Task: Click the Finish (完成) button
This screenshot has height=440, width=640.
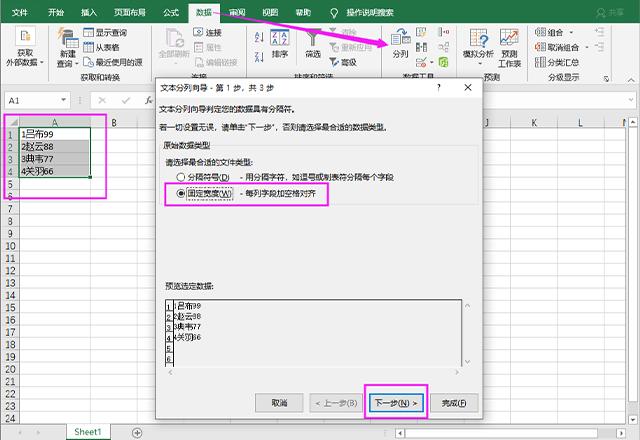Action: coord(454,403)
